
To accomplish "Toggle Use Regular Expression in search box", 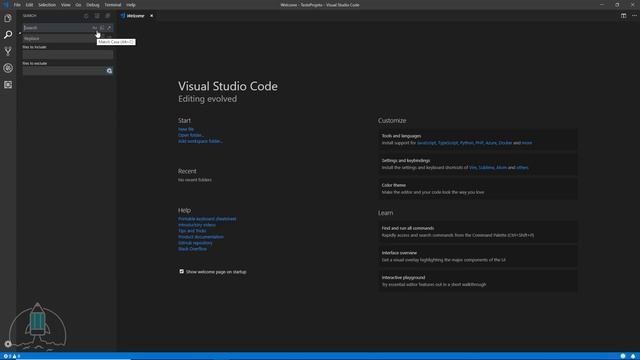I will click(109, 28).
